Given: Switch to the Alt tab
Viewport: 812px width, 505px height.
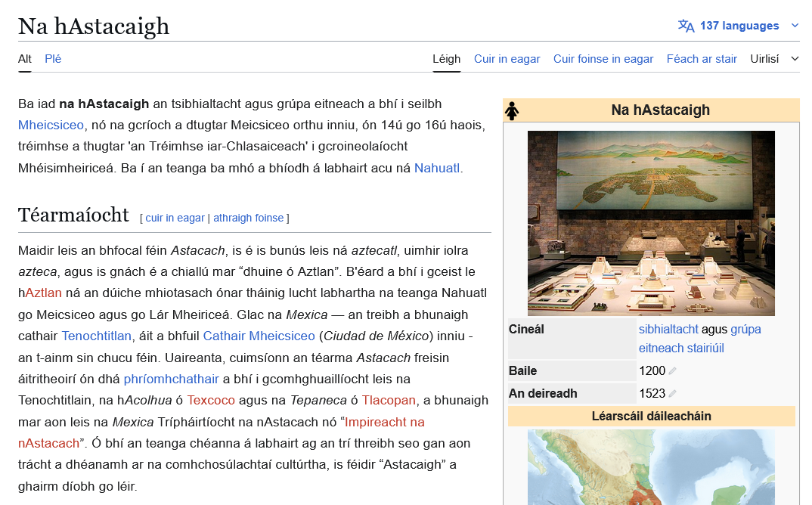Looking at the screenshot, I should [x=25, y=58].
